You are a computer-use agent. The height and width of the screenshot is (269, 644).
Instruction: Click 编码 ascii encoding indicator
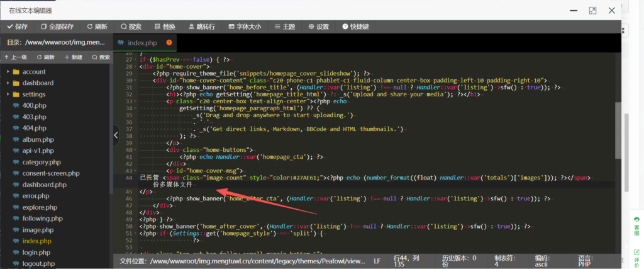coord(542,261)
